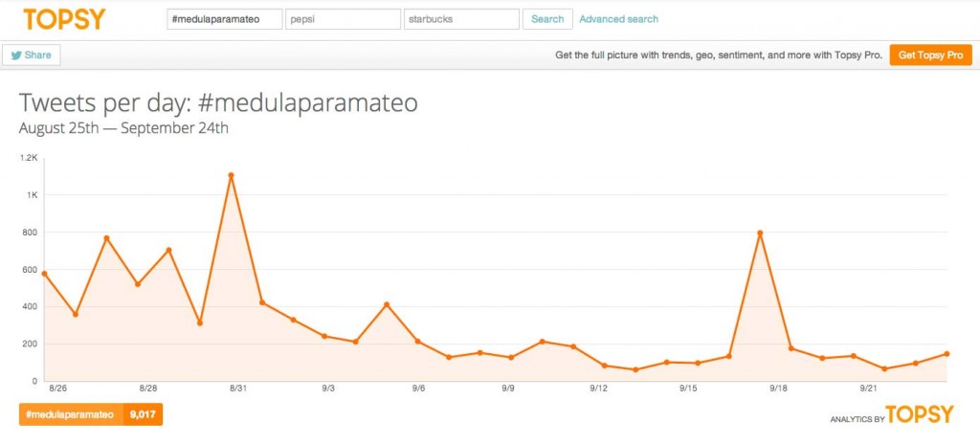The image size is (980, 444).
Task: Click the Tweets per day heading
Action: [x=218, y=103]
